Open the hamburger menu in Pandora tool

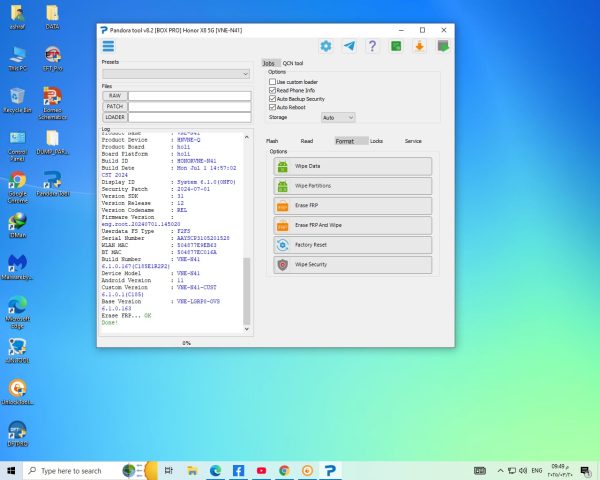[x=108, y=46]
